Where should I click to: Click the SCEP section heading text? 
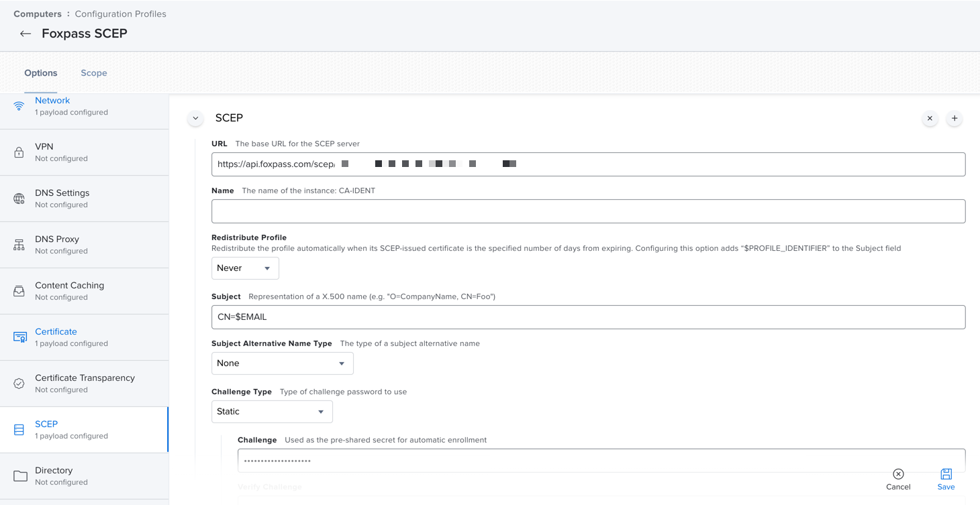[x=229, y=118]
